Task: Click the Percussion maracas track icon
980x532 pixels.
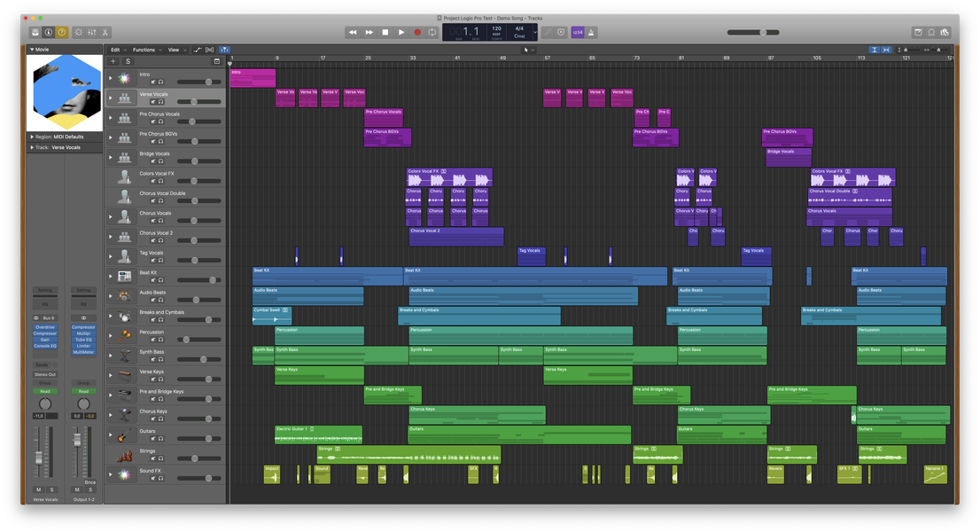Action: (x=125, y=336)
